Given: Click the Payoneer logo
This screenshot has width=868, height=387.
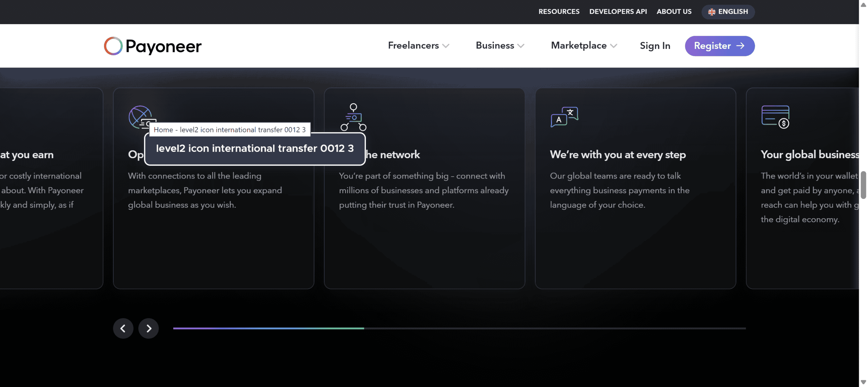Looking at the screenshot, I should pos(152,46).
